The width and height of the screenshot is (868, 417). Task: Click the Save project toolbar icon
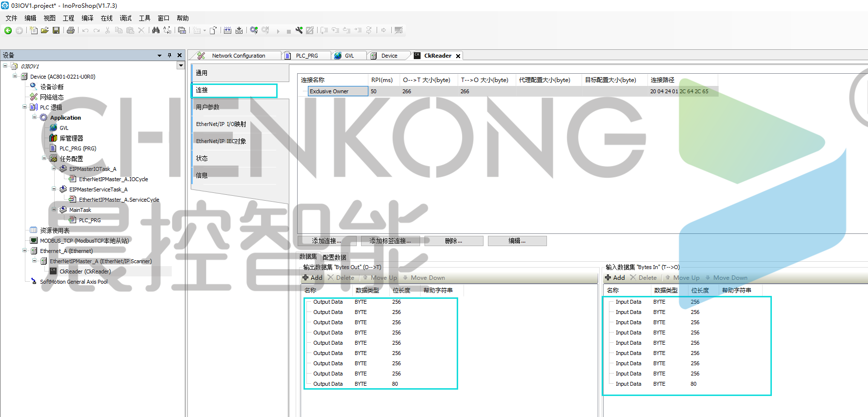[56, 30]
